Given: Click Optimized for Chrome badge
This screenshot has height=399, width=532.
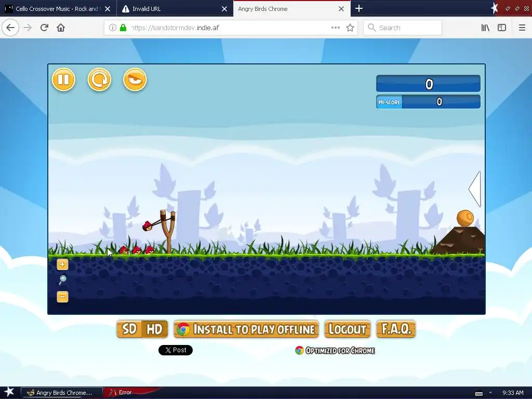Looking at the screenshot, I should tap(335, 351).
